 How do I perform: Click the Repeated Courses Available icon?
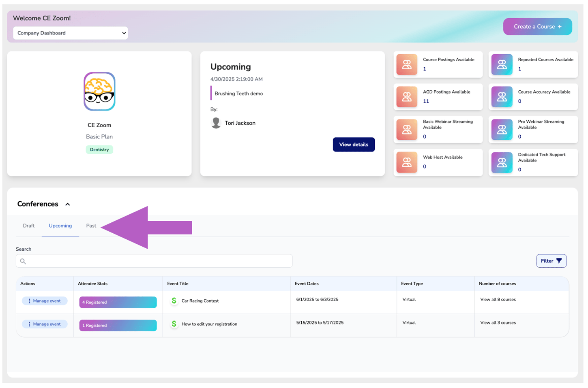pos(502,64)
